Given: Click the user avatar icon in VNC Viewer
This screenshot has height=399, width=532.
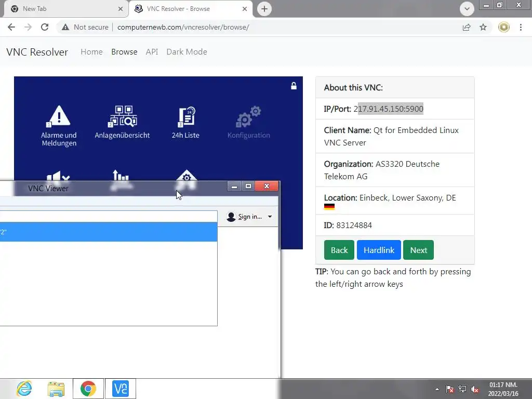Looking at the screenshot, I should [231, 217].
